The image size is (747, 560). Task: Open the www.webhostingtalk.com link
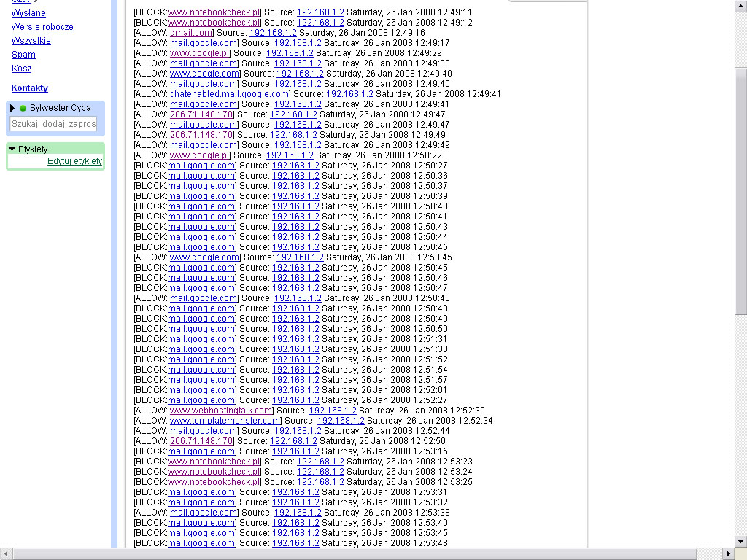[221, 411]
